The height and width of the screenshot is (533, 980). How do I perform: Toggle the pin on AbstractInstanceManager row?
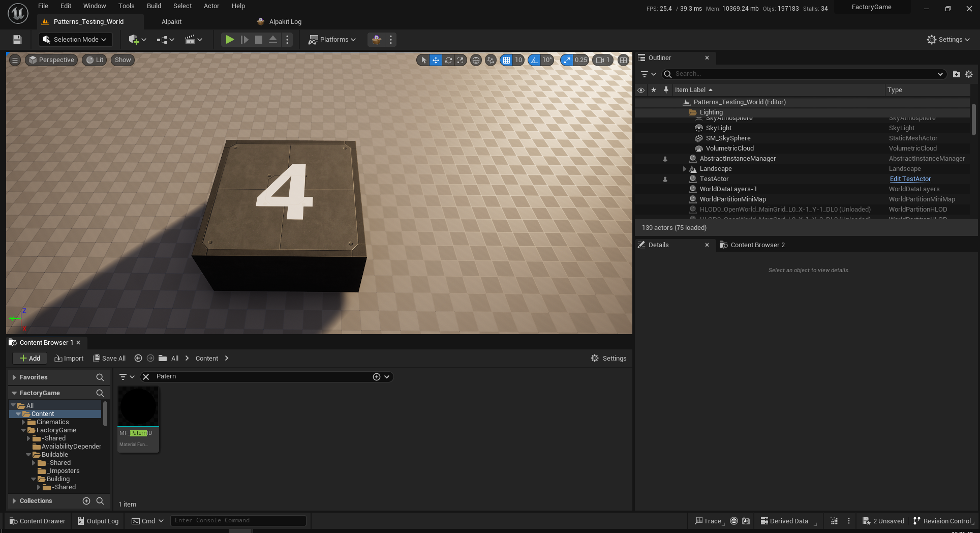pyautogui.click(x=665, y=159)
